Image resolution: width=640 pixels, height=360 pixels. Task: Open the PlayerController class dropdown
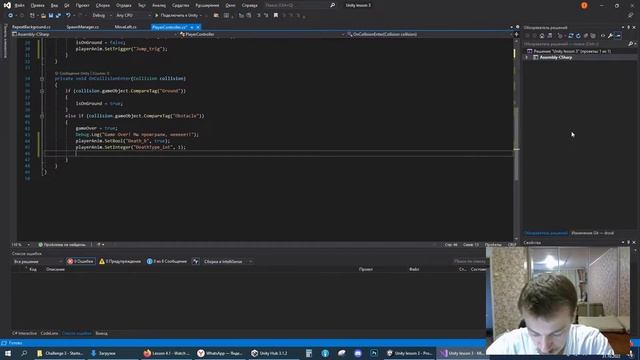click(262, 34)
